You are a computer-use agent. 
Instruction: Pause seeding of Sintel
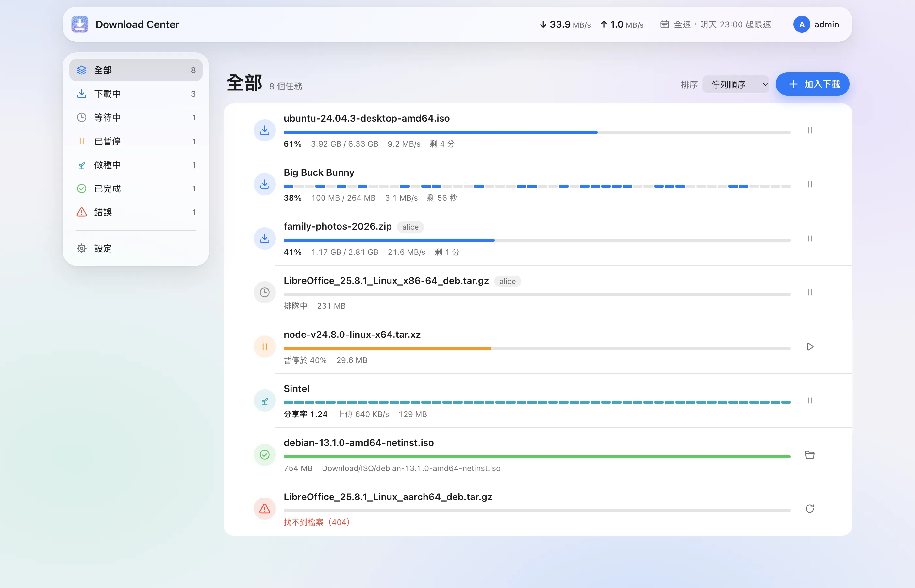809,400
